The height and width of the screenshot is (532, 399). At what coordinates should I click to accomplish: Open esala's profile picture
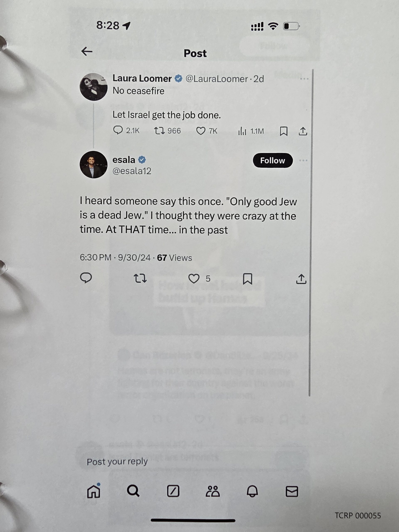pos(94,165)
